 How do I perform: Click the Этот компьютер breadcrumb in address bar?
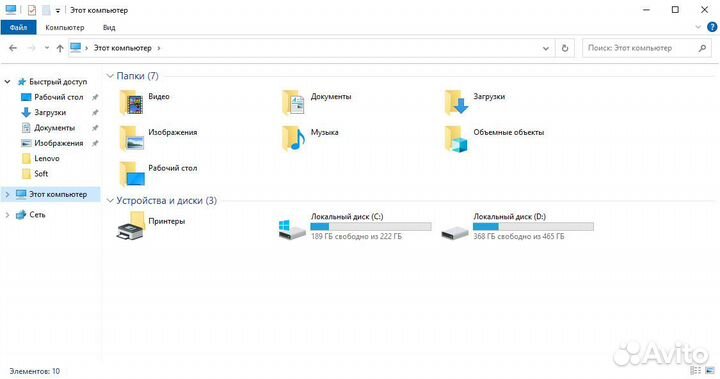click(x=123, y=48)
